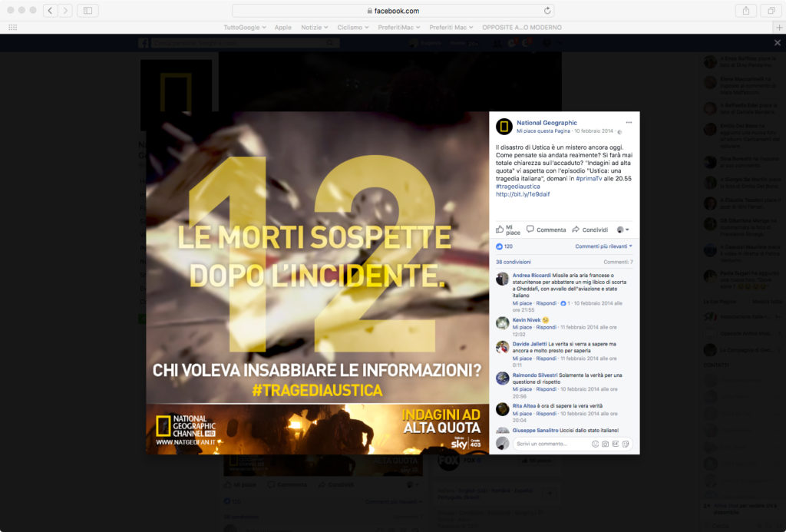Open the Ciclismo bookmarks folder
786x532 pixels.
[353, 28]
